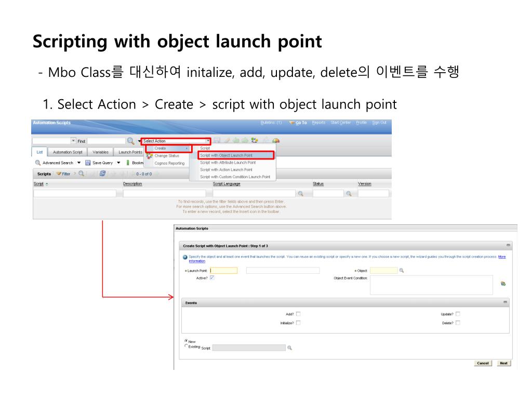
Task: Switch to the Variables tab
Action: tap(100, 152)
